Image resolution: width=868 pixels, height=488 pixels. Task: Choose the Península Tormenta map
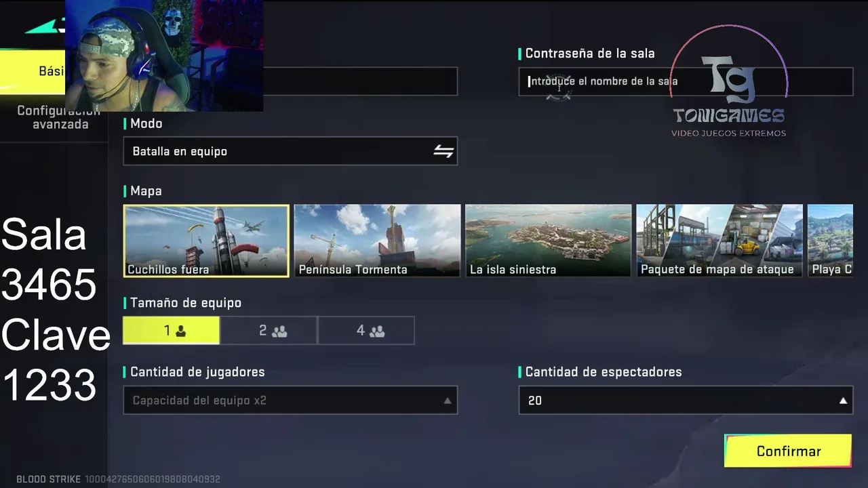pos(377,241)
